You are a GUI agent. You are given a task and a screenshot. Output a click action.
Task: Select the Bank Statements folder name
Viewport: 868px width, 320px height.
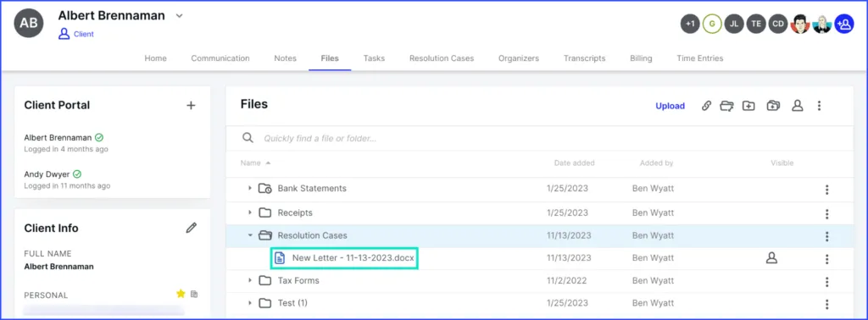pos(312,189)
